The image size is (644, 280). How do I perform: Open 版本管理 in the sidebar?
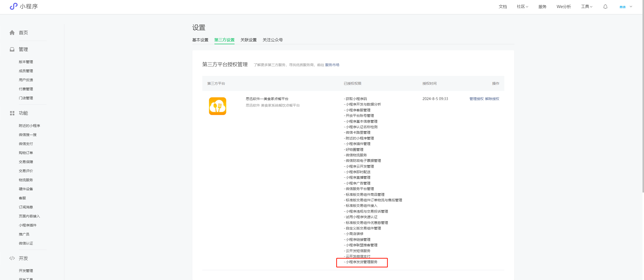pos(26,62)
